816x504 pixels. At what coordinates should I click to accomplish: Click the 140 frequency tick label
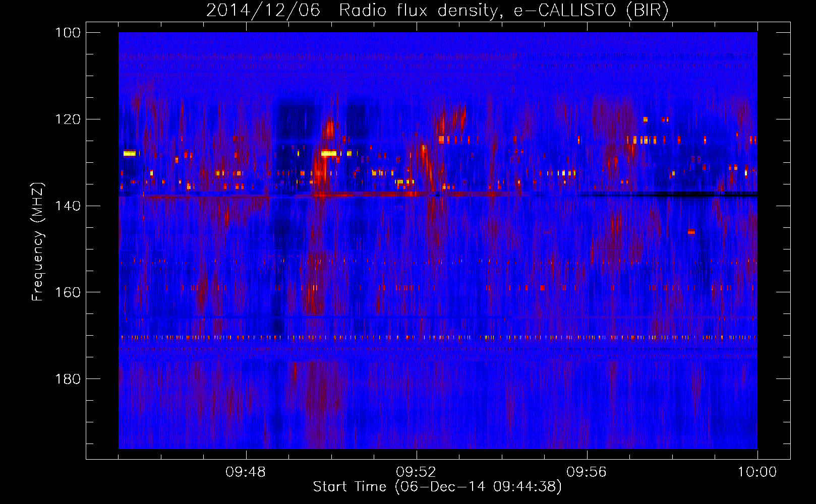pos(68,206)
